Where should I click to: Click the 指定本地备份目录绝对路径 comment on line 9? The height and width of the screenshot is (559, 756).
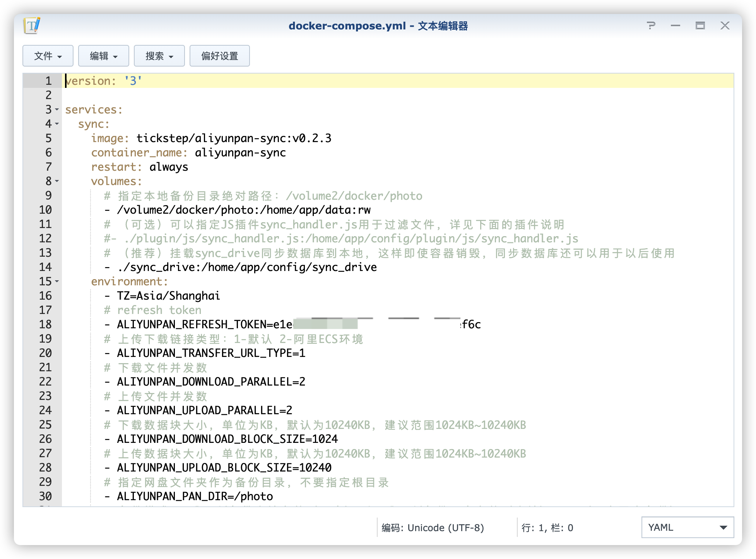click(263, 195)
